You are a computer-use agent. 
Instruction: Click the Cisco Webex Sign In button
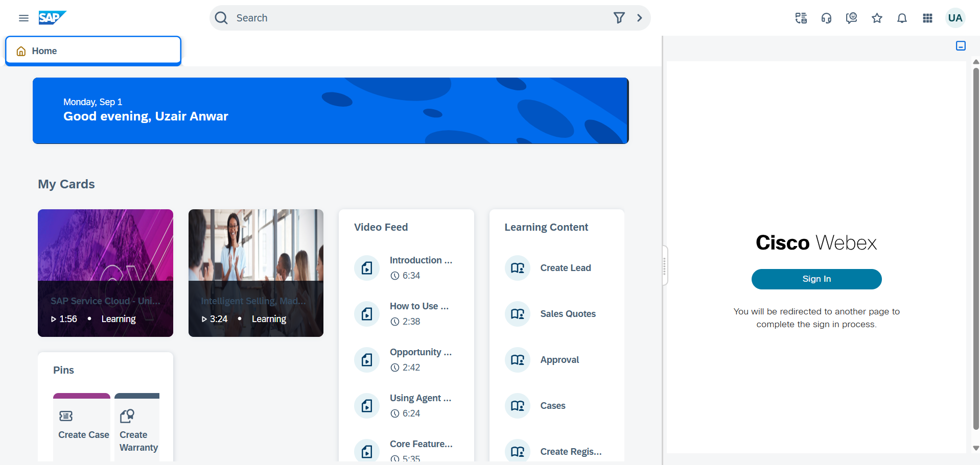[x=816, y=279]
